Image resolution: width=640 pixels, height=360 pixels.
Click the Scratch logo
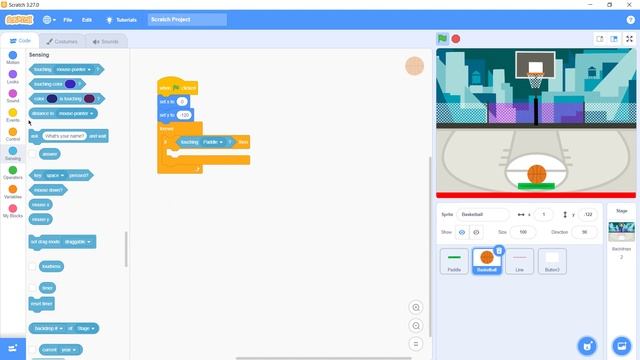pyautogui.click(x=19, y=20)
